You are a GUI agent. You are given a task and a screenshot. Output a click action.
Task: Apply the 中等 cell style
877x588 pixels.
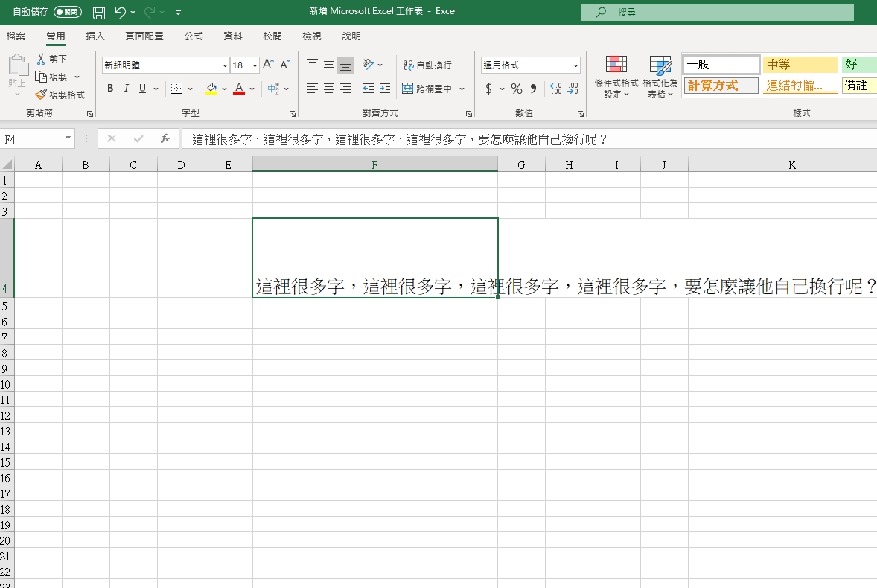click(800, 65)
